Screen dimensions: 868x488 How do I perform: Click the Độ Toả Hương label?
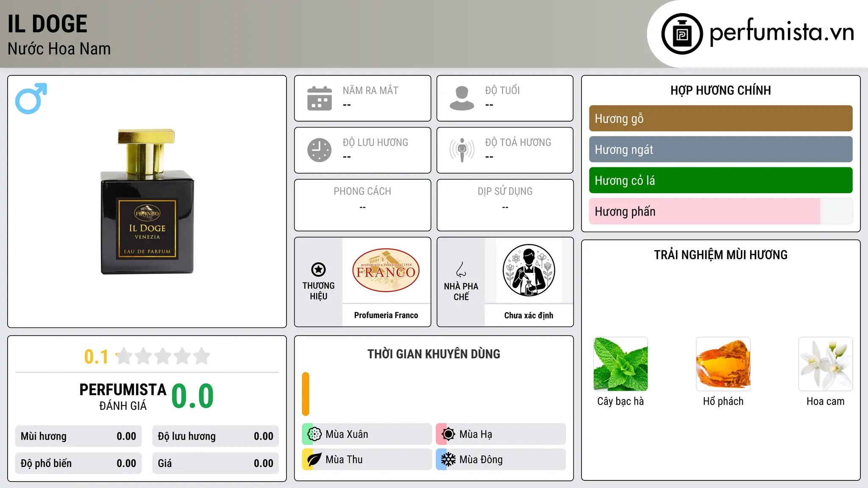tap(518, 142)
